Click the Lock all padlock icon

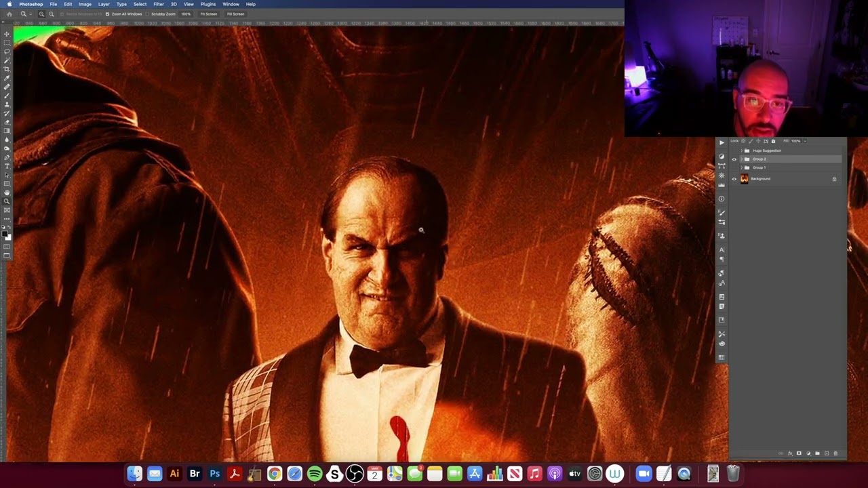773,141
